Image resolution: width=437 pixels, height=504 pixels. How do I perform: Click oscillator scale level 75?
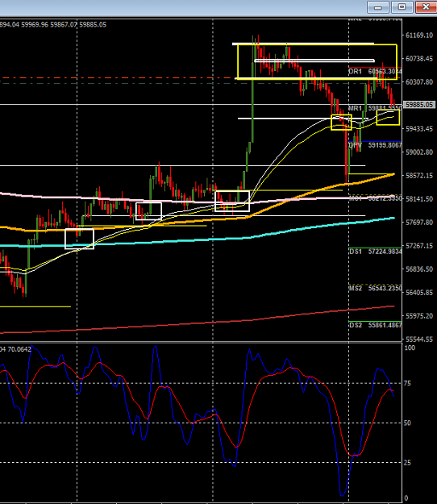point(407,383)
